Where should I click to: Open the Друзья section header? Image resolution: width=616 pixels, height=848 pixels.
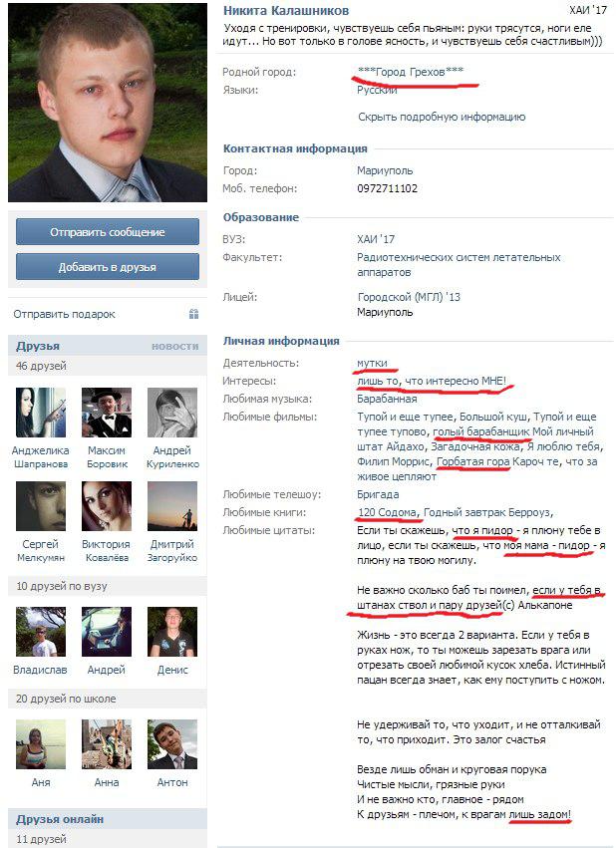(38, 346)
